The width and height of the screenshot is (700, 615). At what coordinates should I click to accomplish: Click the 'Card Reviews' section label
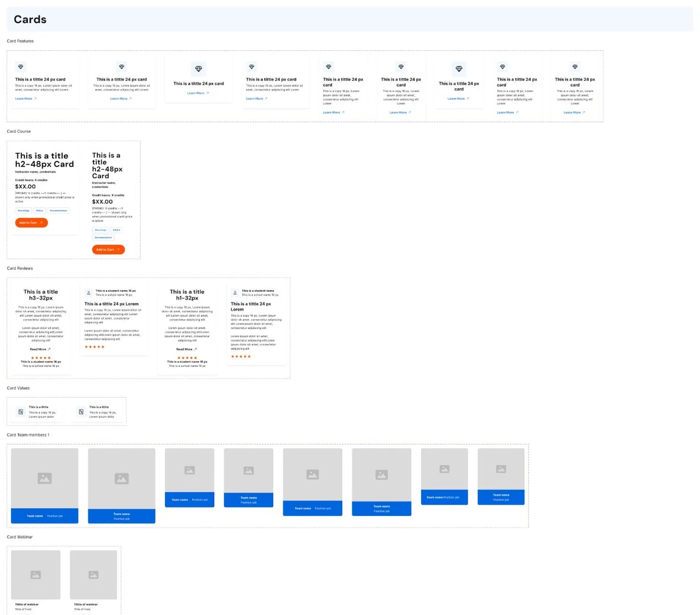[20, 268]
